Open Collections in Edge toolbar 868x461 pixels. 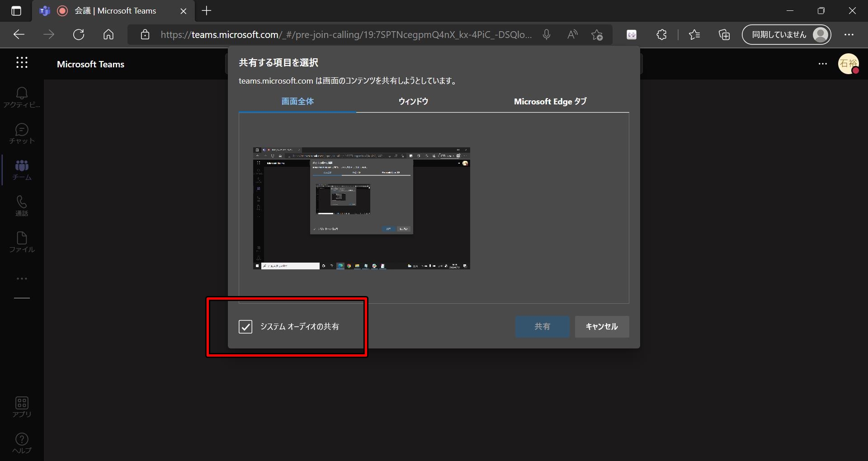tap(724, 34)
